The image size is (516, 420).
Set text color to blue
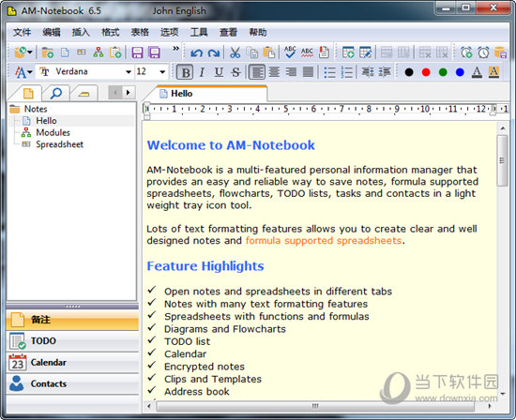[460, 72]
